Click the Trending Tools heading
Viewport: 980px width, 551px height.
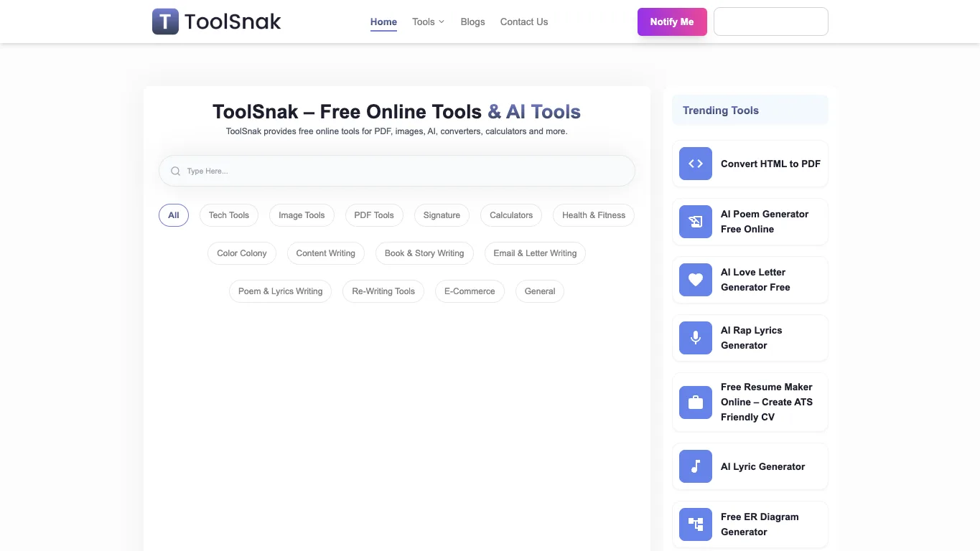tap(721, 110)
